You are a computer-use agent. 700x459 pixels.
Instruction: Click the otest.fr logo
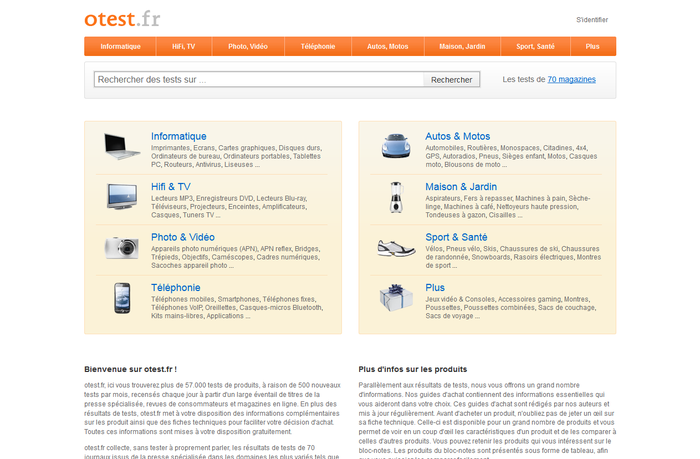click(122, 19)
